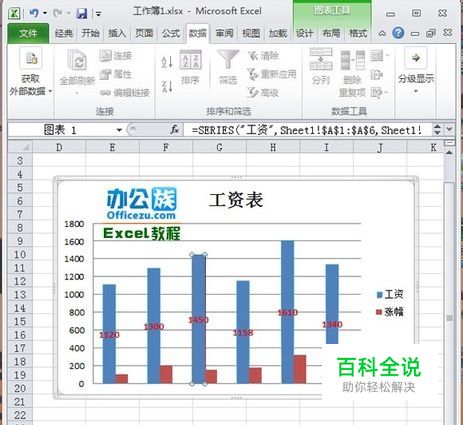Click the data label 1450
The image size is (463, 425).
(x=198, y=320)
